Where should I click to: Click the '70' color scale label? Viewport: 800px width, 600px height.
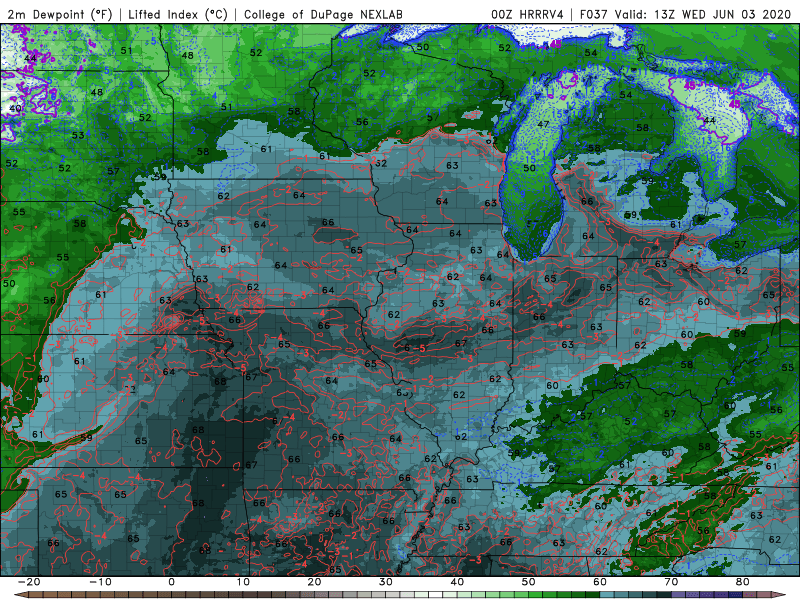[671, 582]
